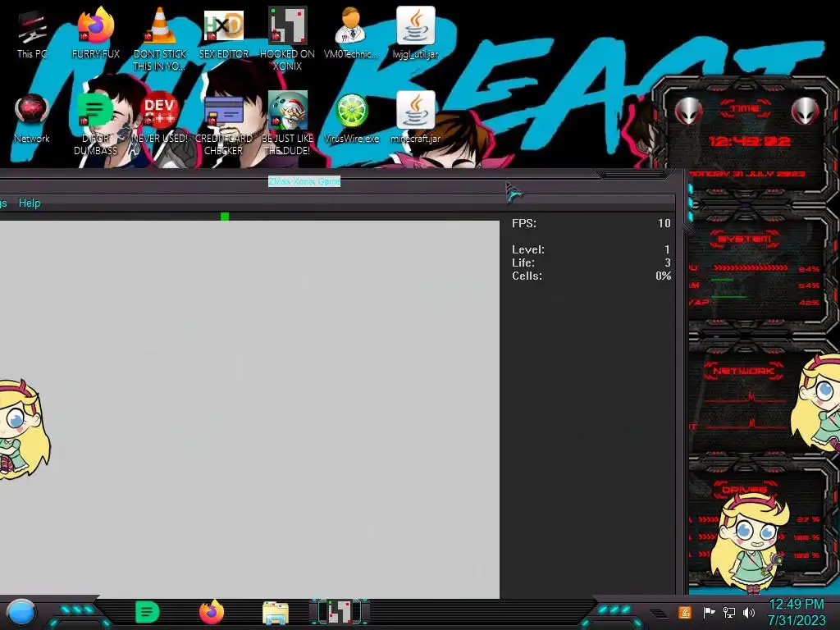Click the Life counter readout

pyautogui.click(x=591, y=263)
